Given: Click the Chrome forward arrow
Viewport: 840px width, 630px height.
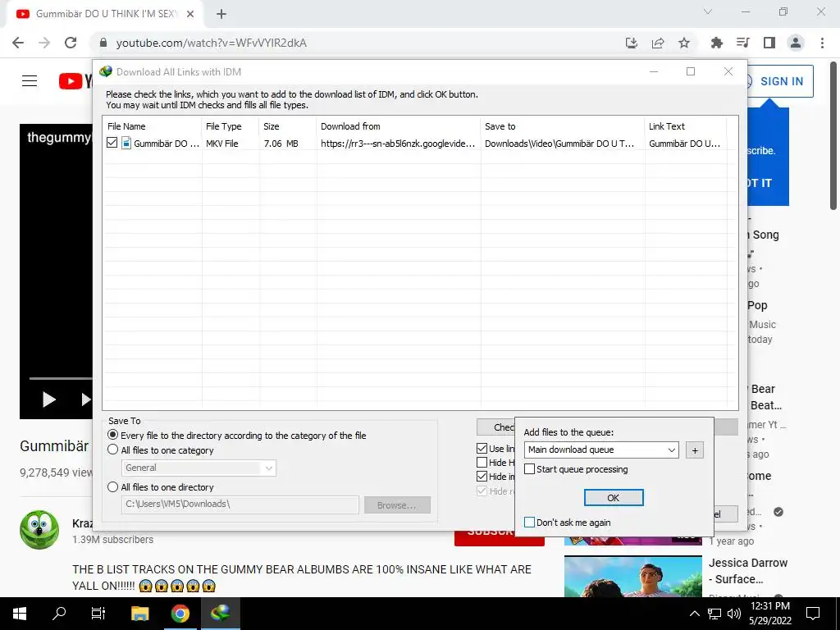Looking at the screenshot, I should 44,43.
